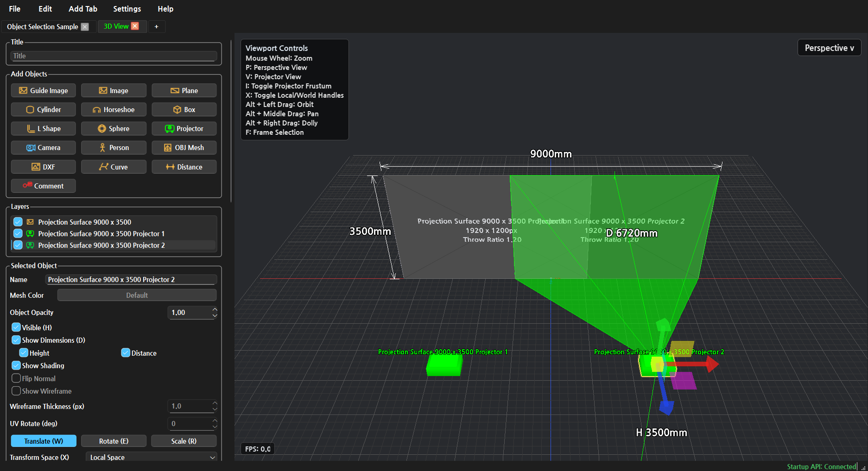Add an Image object

(114, 90)
